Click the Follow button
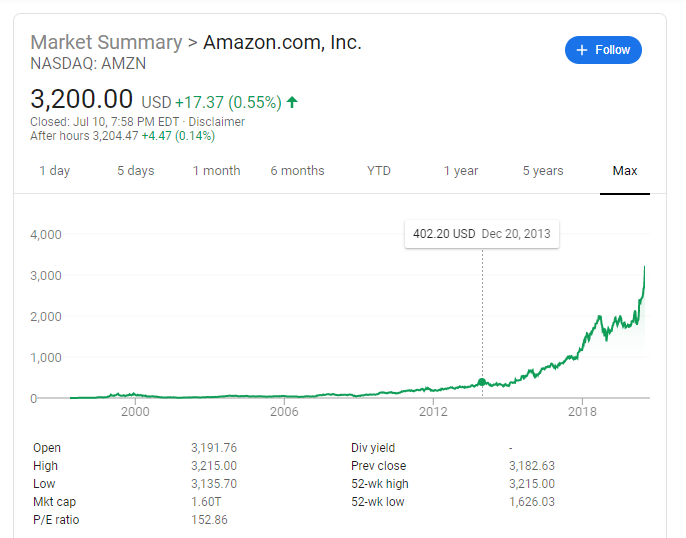This screenshot has height=538, width=686. (603, 50)
